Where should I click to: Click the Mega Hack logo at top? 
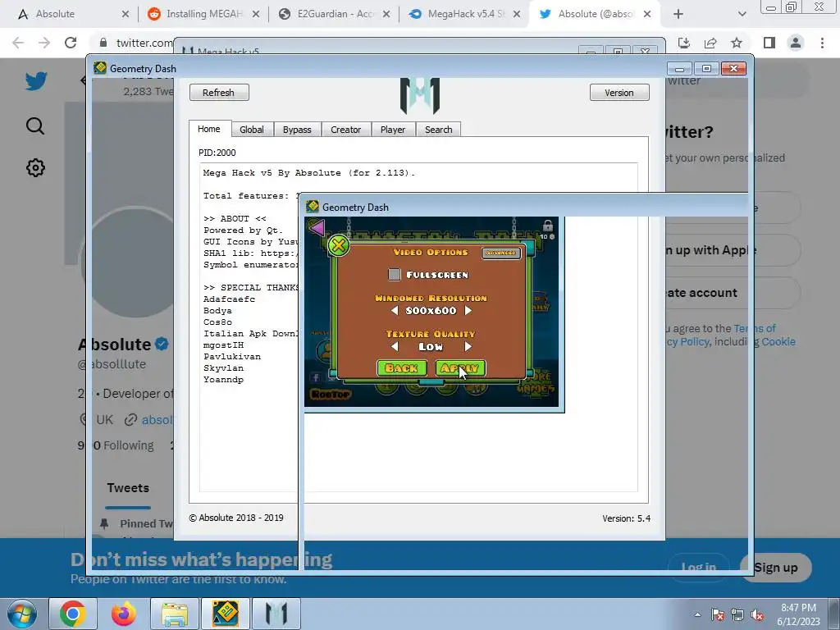click(x=420, y=95)
